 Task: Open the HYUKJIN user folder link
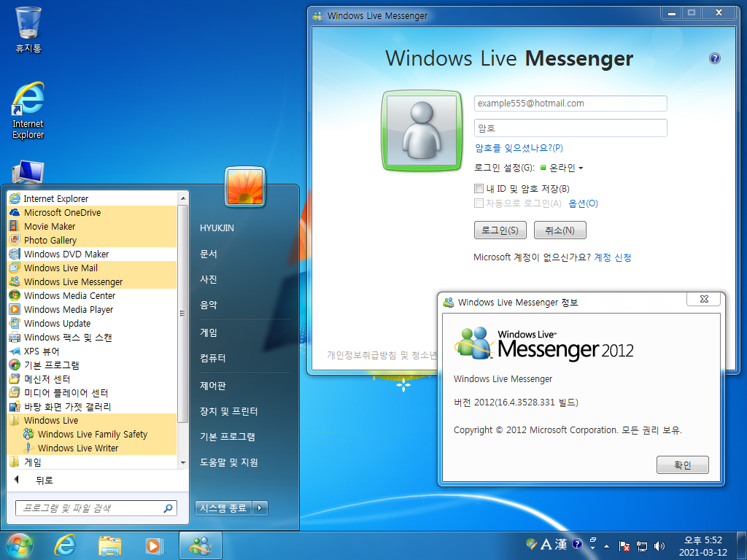point(217,228)
